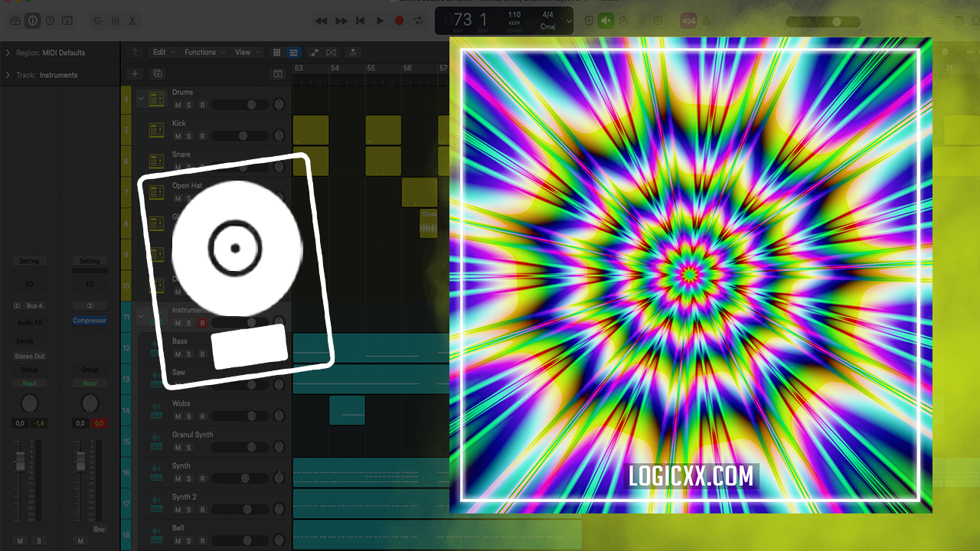Adjust the Kick track volume slider
The image size is (980, 551).
pos(240,136)
